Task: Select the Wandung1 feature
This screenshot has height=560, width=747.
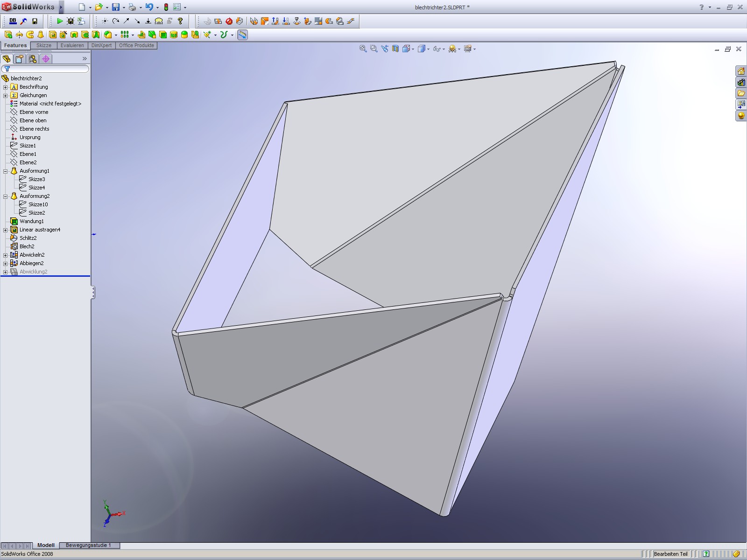Action: 31,221
